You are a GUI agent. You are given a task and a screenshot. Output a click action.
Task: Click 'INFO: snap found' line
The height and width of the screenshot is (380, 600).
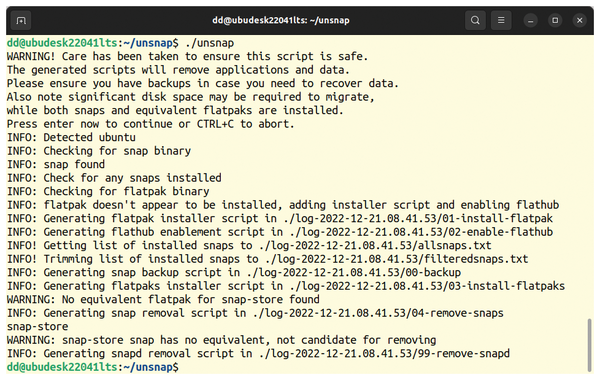[x=55, y=165]
